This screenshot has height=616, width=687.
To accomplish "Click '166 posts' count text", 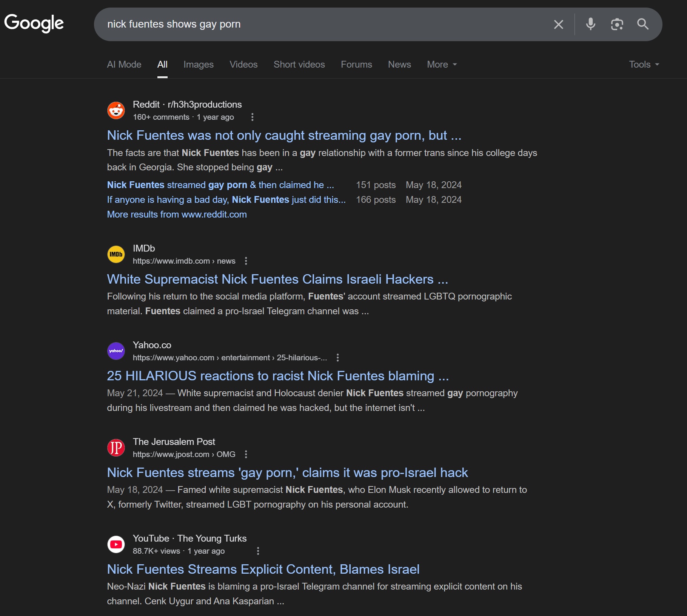I will [x=376, y=200].
